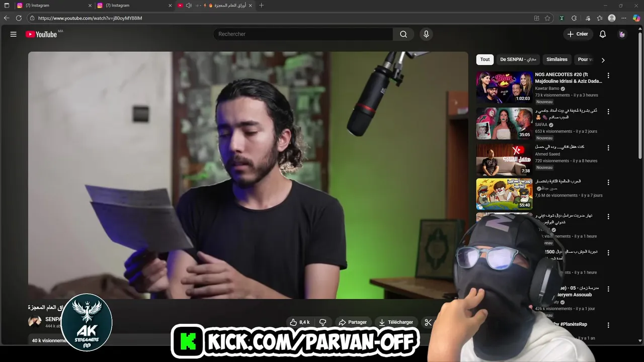Screen dimensions: 644x362
Task: Open NOS ANECDOTES #20 video thumbnail
Action: [504, 87]
